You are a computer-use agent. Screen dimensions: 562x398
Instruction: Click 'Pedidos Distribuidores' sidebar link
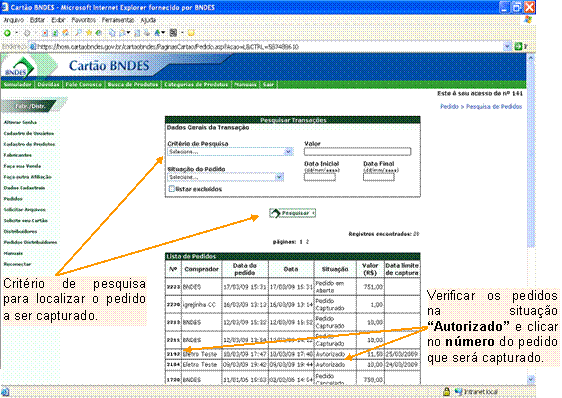tap(30, 242)
